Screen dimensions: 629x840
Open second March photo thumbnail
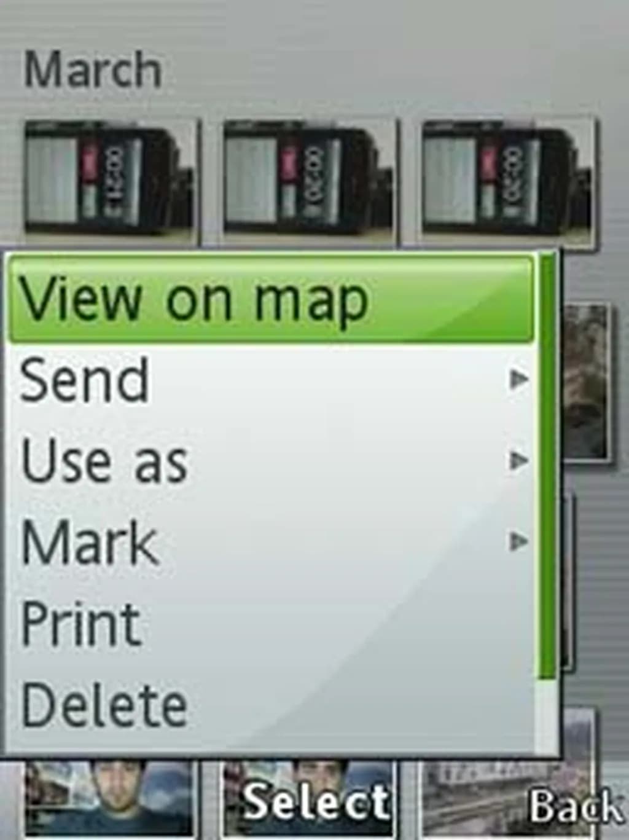click(x=309, y=179)
